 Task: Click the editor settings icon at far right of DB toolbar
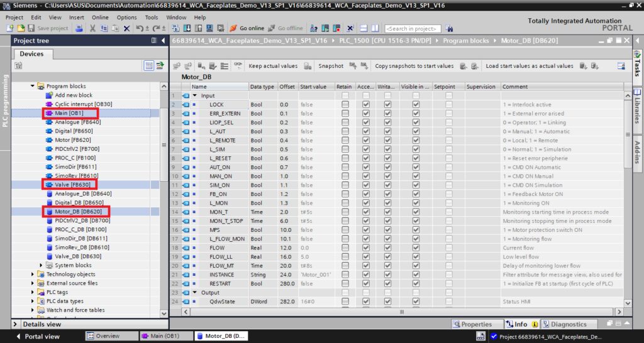[x=621, y=65]
